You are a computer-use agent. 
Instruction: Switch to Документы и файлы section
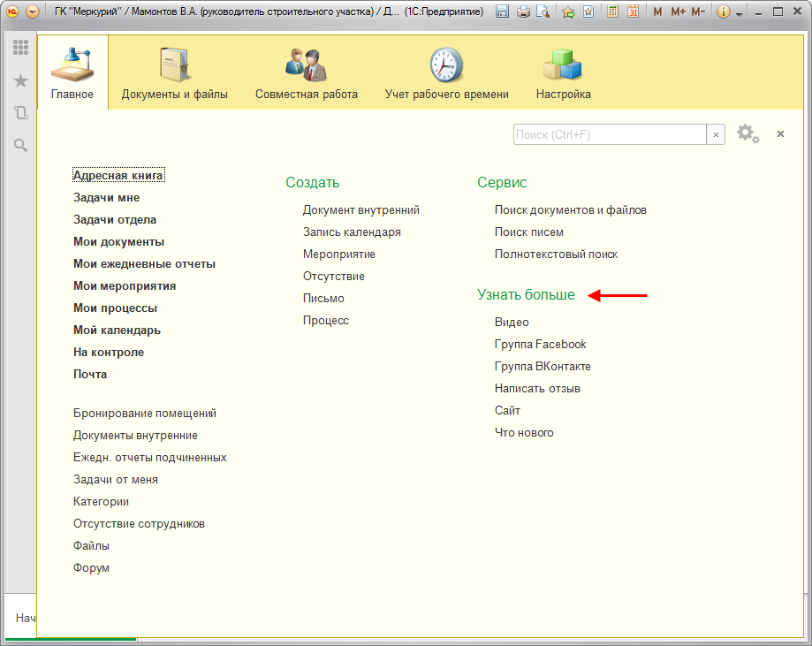(x=175, y=72)
